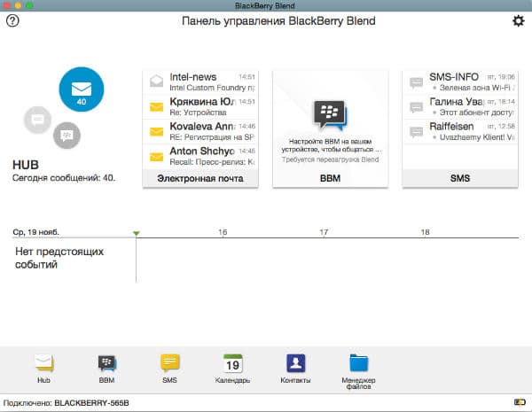Click the Настройте BBM setup message
The width and height of the screenshot is (532, 412).
(330, 145)
